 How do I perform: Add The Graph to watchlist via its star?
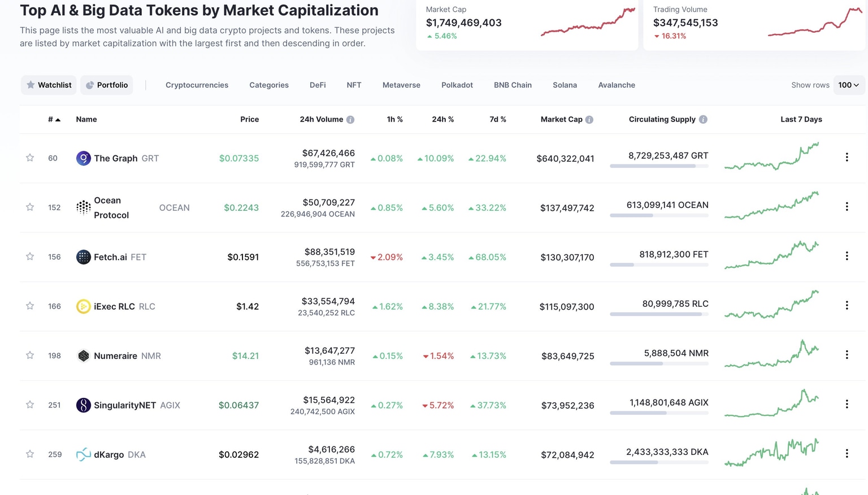point(29,158)
